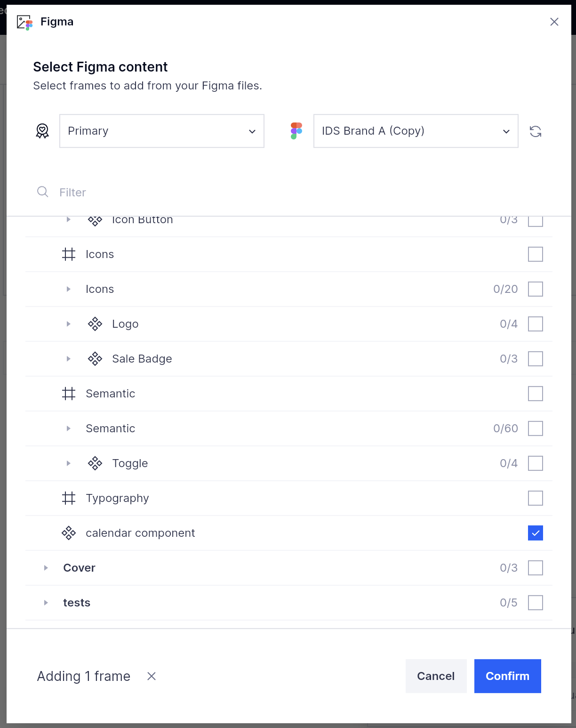Click the magnifier icon in the filter bar

(x=42, y=192)
